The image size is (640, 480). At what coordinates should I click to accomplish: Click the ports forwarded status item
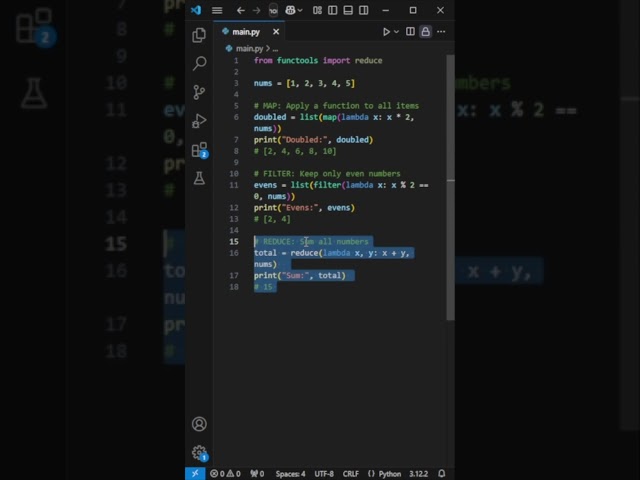[x=257, y=473]
